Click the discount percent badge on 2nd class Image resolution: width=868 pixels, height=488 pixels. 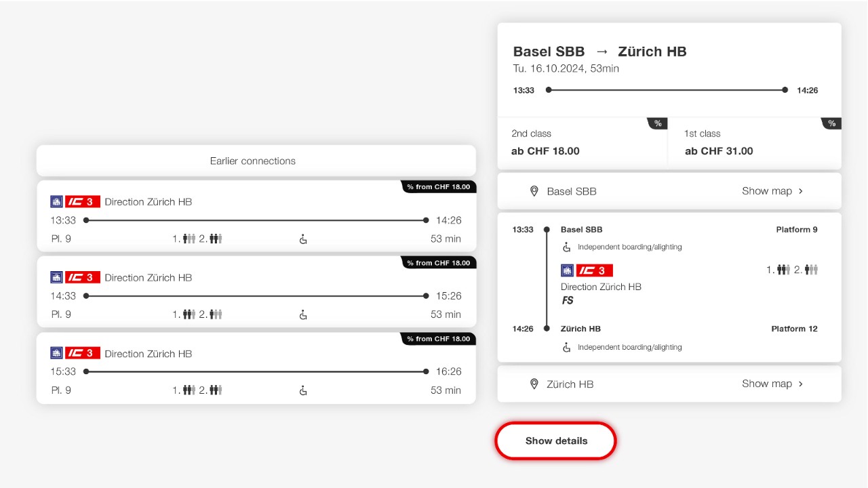tap(657, 123)
